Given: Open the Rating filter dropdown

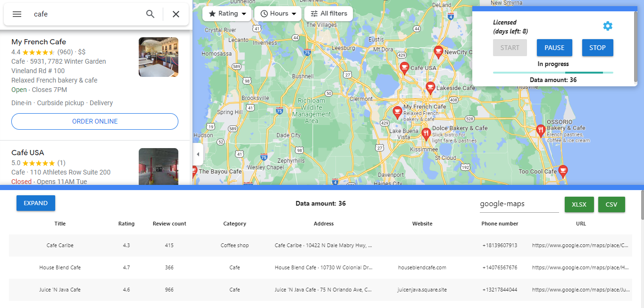Looking at the screenshot, I should [227, 14].
